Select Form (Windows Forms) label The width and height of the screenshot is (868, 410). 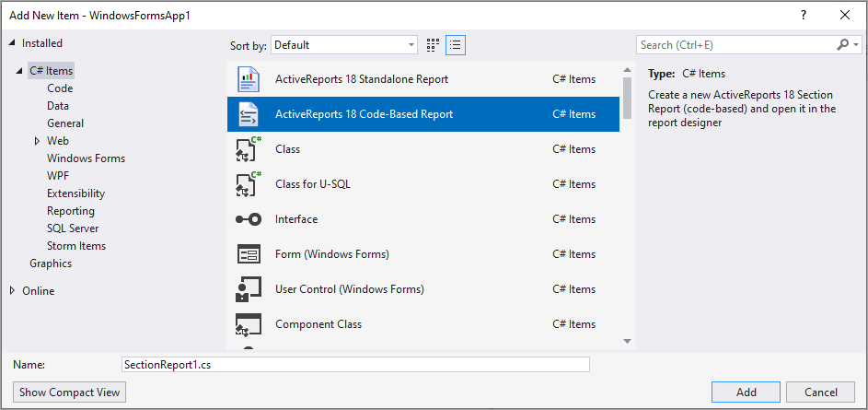(332, 254)
